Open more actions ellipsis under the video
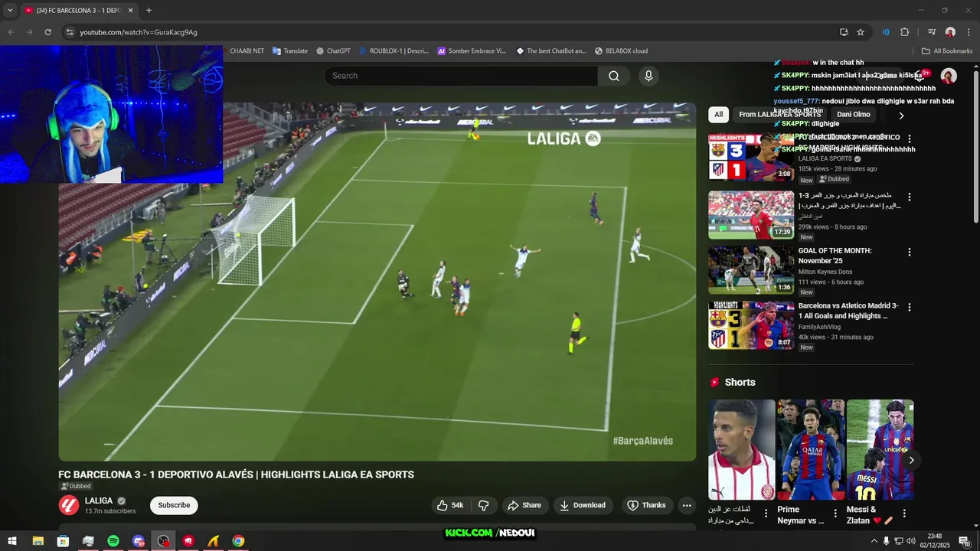The image size is (980, 551). (x=687, y=505)
